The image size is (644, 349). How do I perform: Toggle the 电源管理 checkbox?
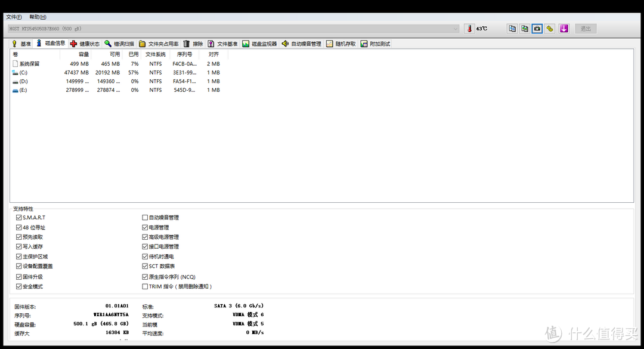(x=145, y=227)
